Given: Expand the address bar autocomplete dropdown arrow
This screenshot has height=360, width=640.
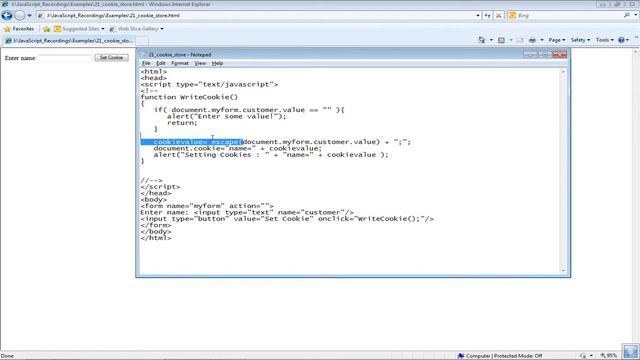Looking at the screenshot, I should tap(478, 16).
